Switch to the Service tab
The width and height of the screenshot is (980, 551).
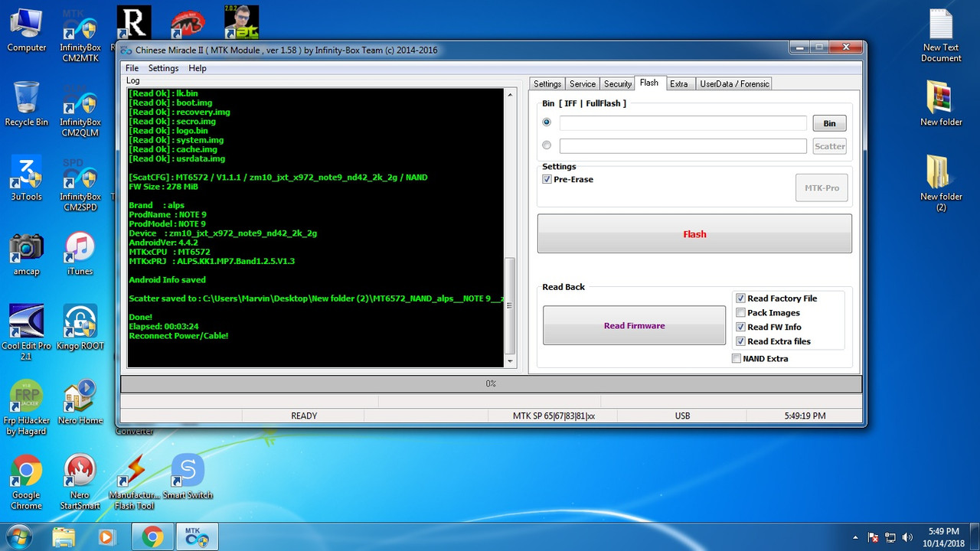tap(583, 84)
